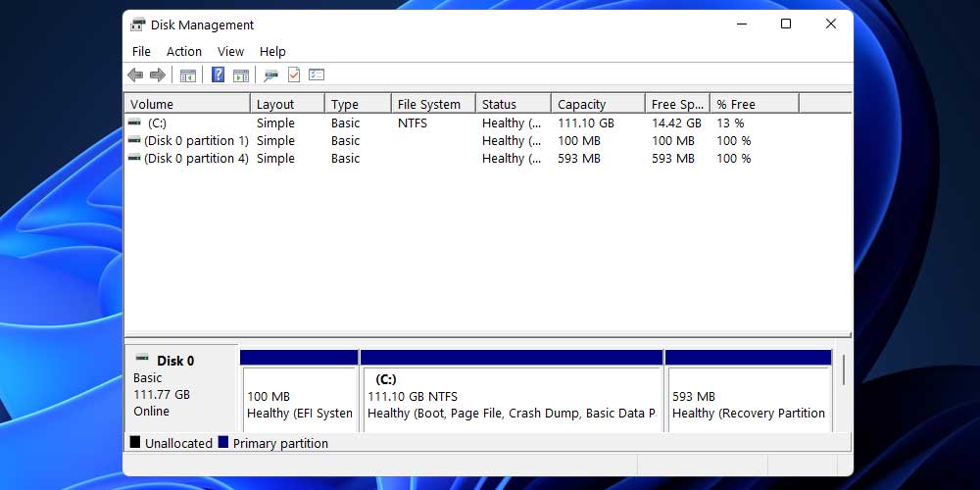Click the vertical scrollbar in the disk pane

tap(843, 370)
